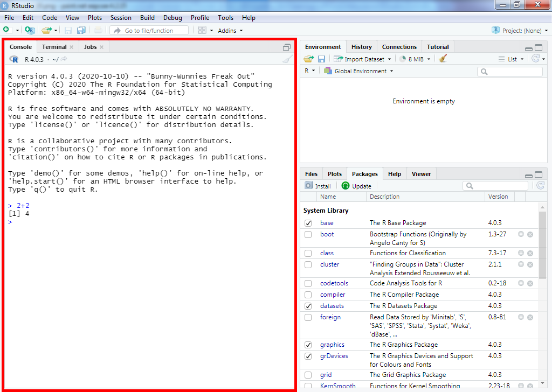Clear the console with the broom icon
552x392 pixels.
click(x=288, y=59)
